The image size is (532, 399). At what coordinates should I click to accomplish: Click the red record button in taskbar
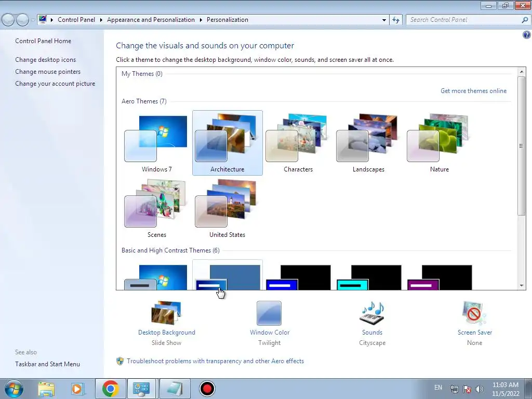pos(207,389)
